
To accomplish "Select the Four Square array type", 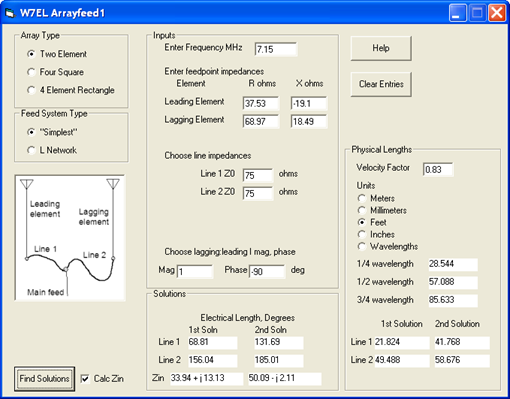I will 55,72.
